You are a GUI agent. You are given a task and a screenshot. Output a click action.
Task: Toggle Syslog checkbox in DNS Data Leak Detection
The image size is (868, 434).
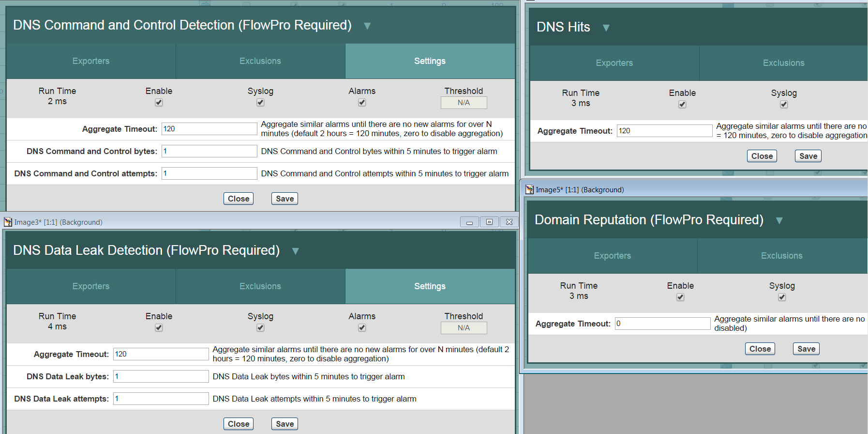[x=260, y=328]
